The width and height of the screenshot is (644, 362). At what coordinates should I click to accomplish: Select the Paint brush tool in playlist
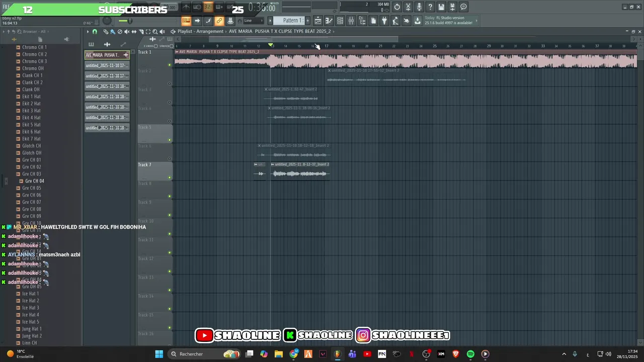113,32
